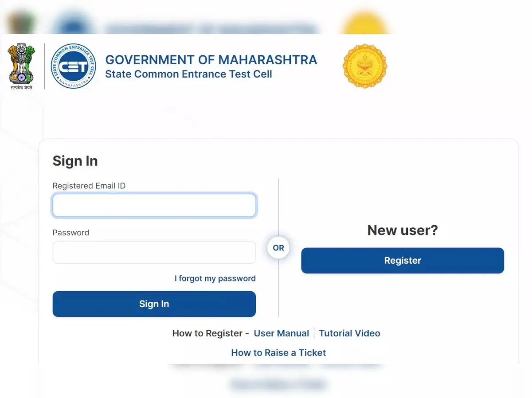
Task: Click the golden Maharashtra government seal
Action: 365,66
